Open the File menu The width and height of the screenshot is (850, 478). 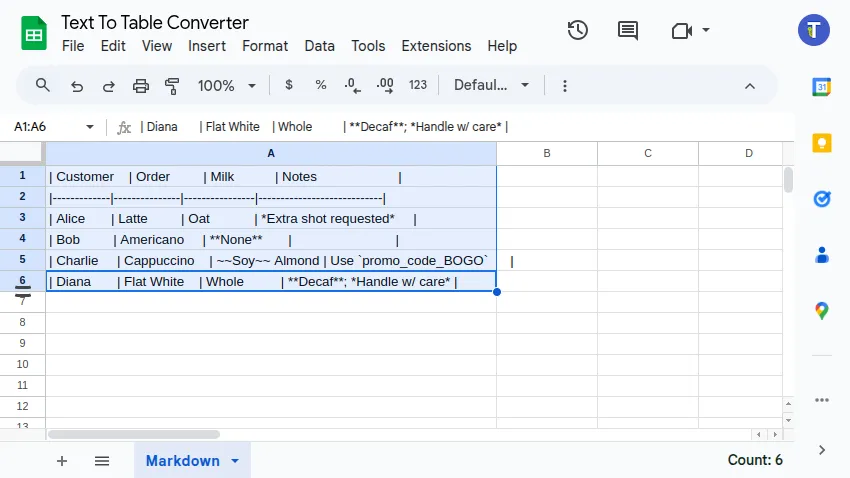(73, 46)
